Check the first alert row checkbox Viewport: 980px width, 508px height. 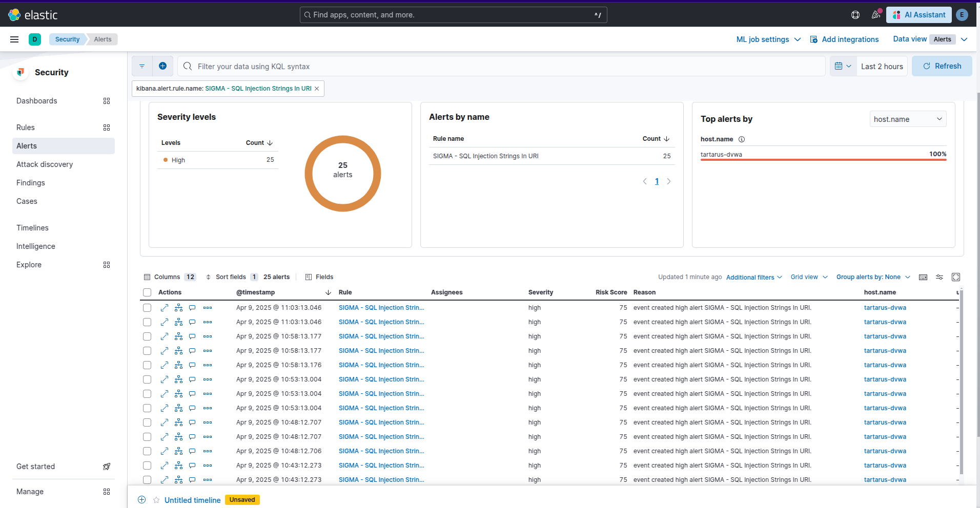click(147, 308)
